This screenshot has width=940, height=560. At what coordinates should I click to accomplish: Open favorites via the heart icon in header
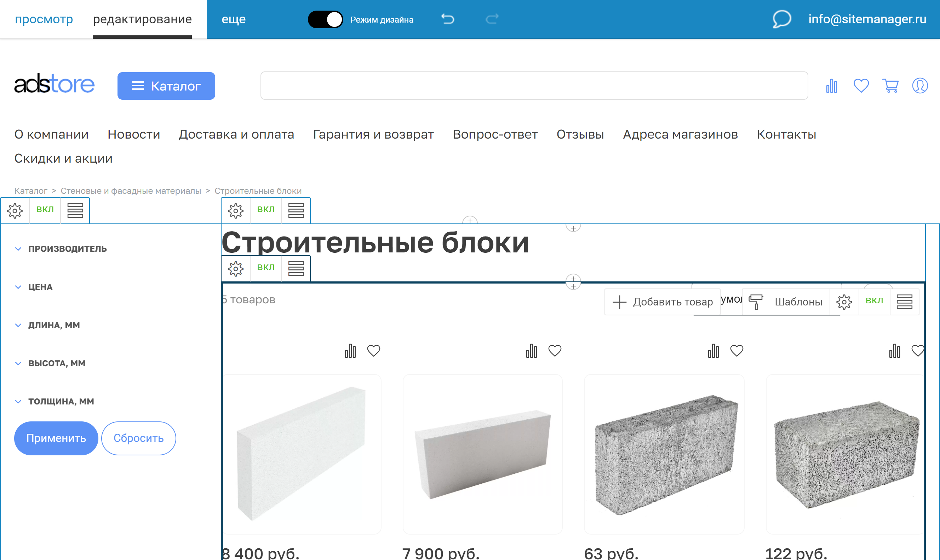861,86
